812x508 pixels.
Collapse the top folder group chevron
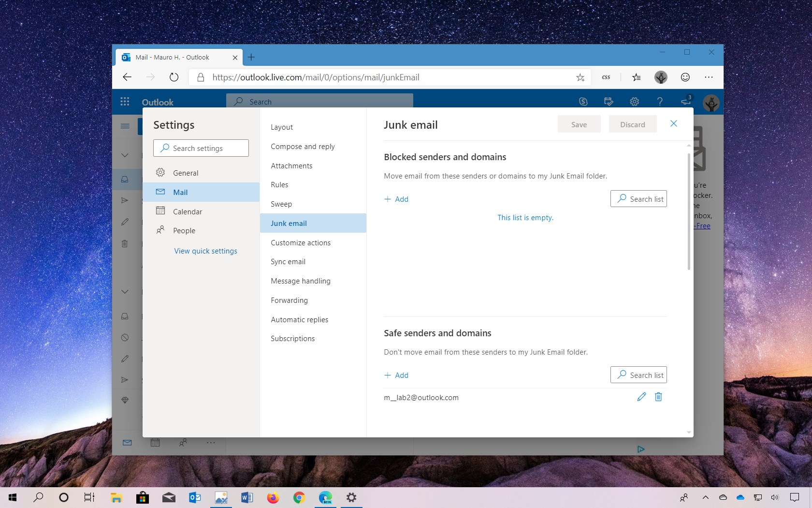point(125,155)
